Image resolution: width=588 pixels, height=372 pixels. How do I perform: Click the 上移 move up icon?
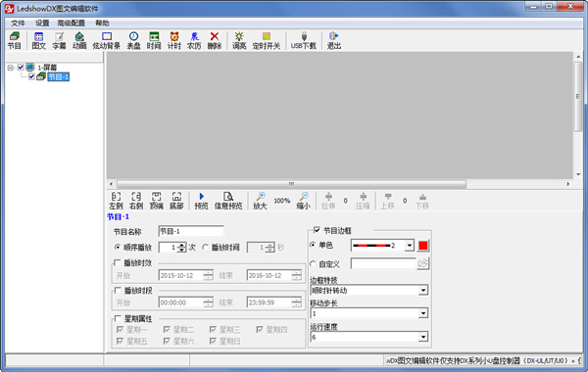pyautogui.click(x=388, y=201)
